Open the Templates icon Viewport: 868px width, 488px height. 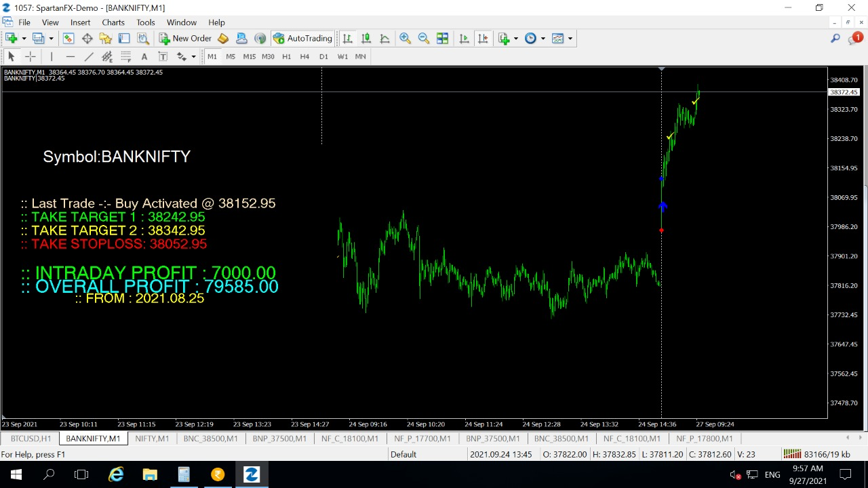pos(558,39)
